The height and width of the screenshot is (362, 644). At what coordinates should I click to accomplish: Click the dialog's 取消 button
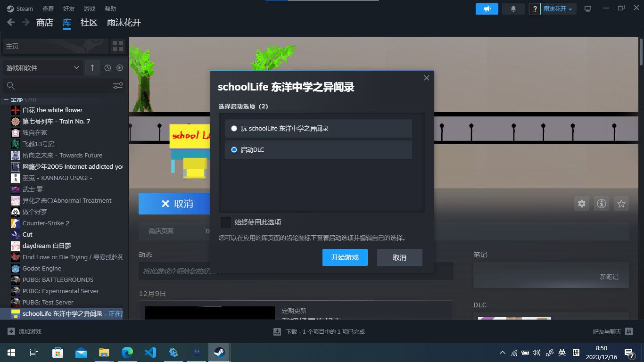400,257
